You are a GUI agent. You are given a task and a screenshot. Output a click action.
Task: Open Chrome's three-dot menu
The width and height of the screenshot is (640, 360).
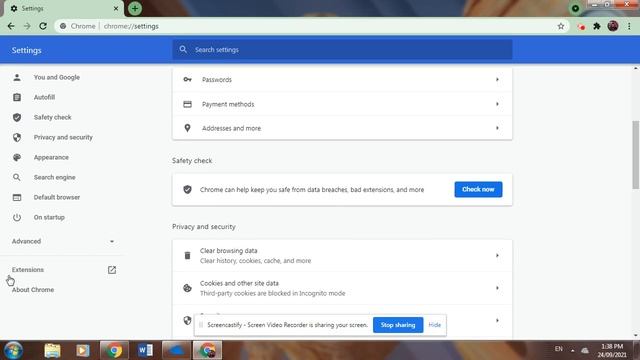click(x=629, y=26)
